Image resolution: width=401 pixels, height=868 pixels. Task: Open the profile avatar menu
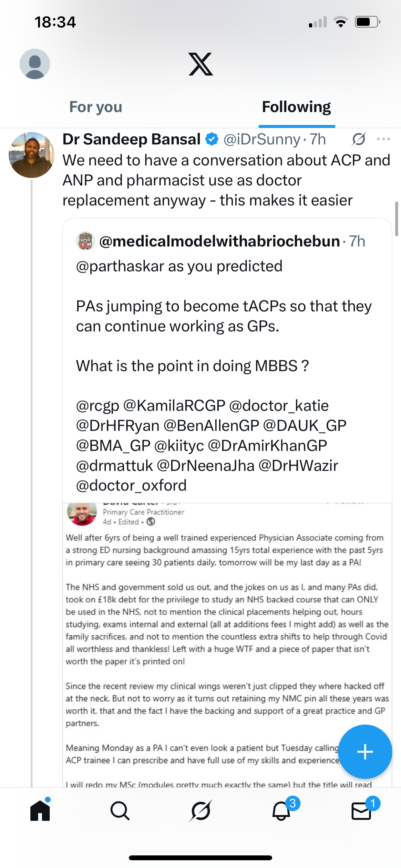(x=35, y=64)
